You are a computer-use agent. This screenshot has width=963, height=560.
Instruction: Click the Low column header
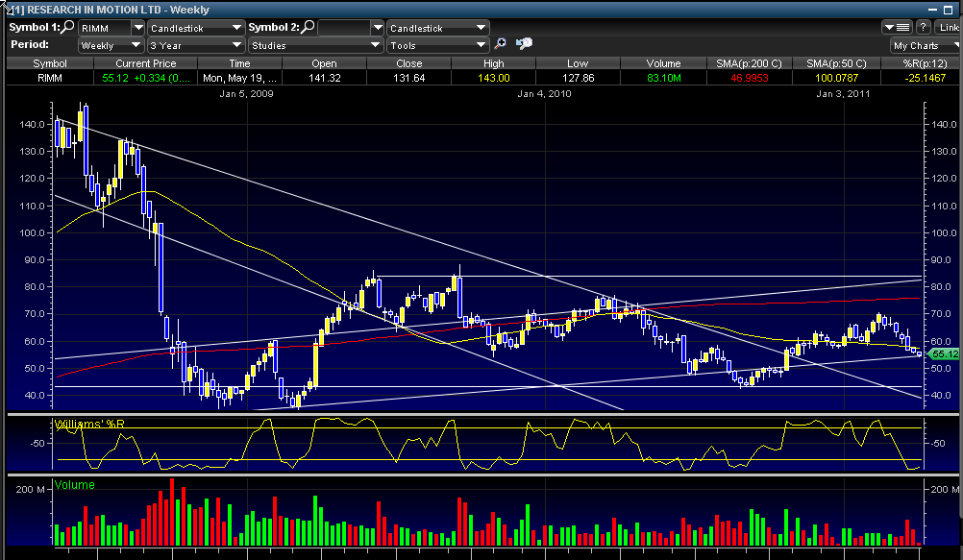pyautogui.click(x=578, y=63)
